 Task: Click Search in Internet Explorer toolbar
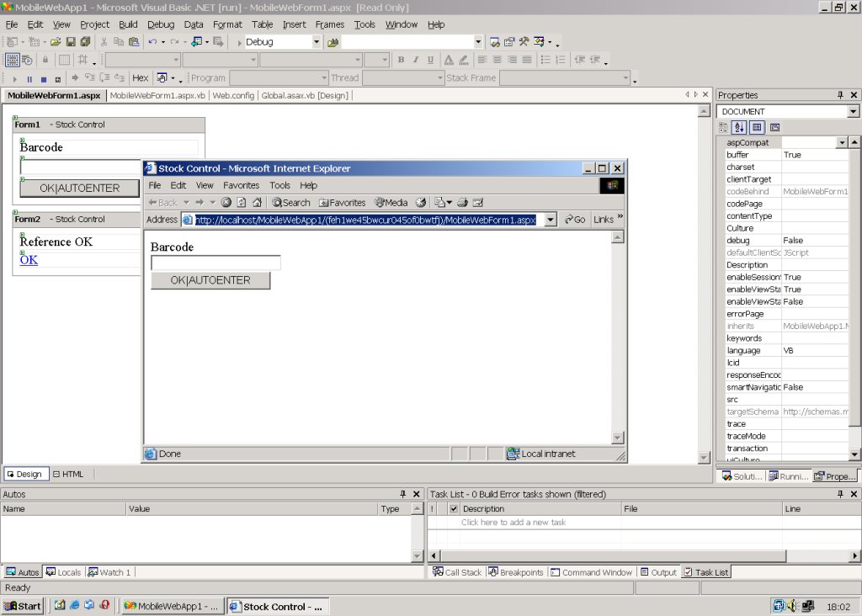pyautogui.click(x=290, y=203)
